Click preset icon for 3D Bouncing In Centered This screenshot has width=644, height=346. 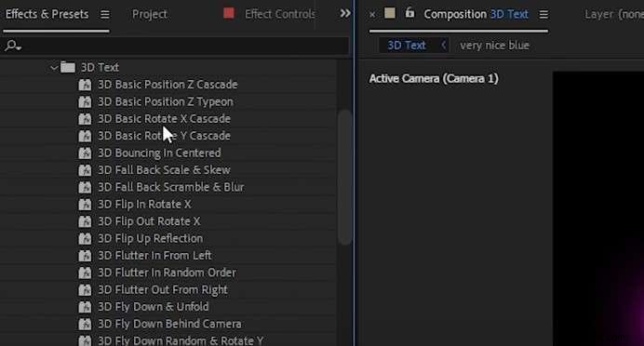click(x=85, y=153)
